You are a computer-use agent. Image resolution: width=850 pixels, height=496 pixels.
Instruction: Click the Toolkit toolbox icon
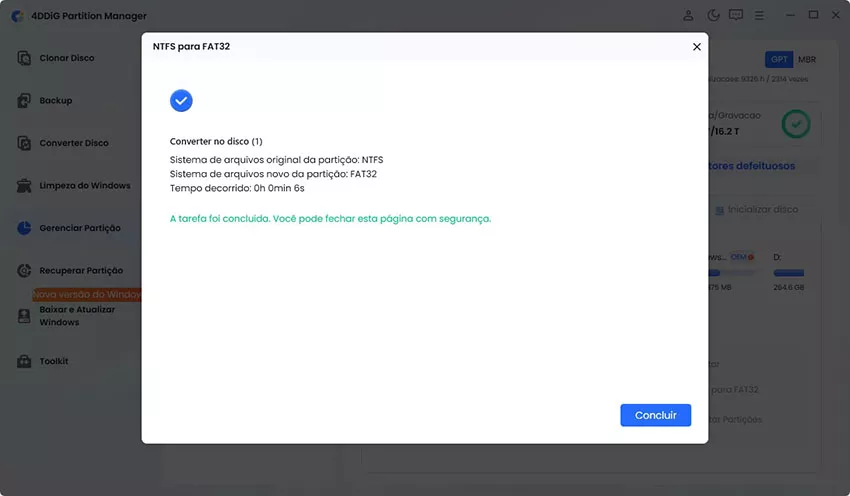[24, 361]
